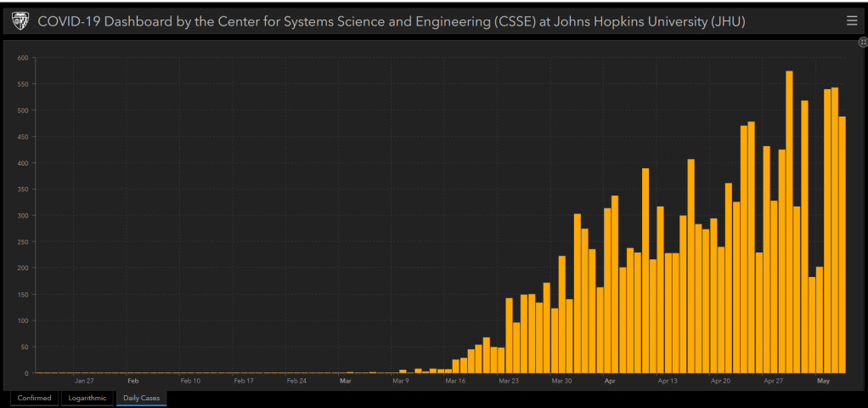Click the 'Mar 23' x-axis date label

click(x=509, y=382)
